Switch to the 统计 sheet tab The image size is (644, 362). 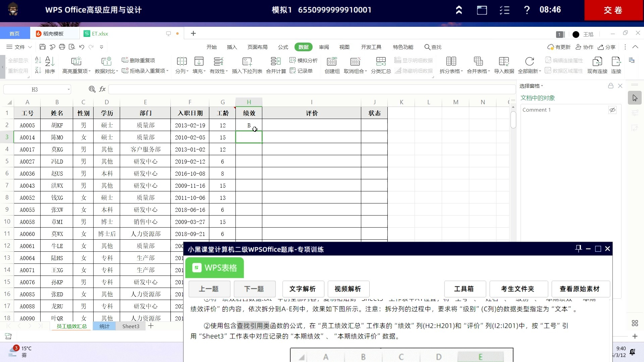coord(104,326)
